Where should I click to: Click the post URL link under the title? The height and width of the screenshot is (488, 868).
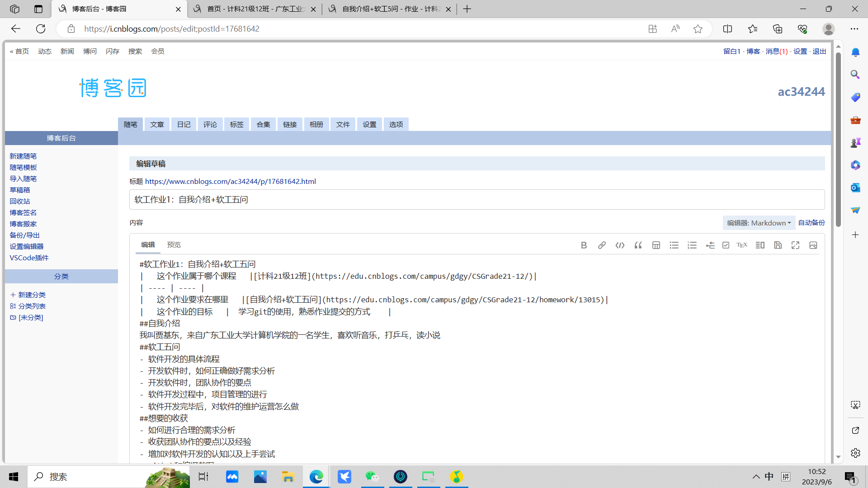(230, 181)
